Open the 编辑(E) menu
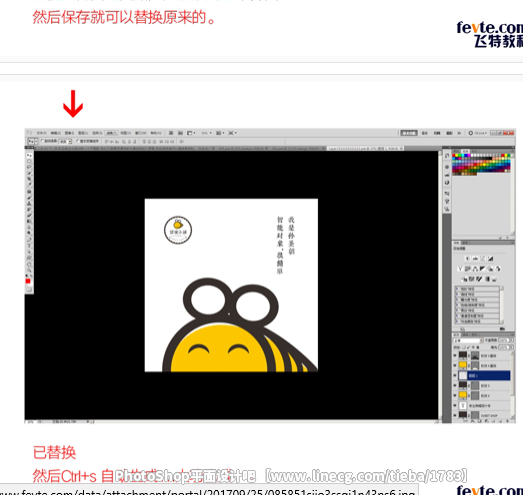Viewport: 523px width, 495px height. pos(55,133)
